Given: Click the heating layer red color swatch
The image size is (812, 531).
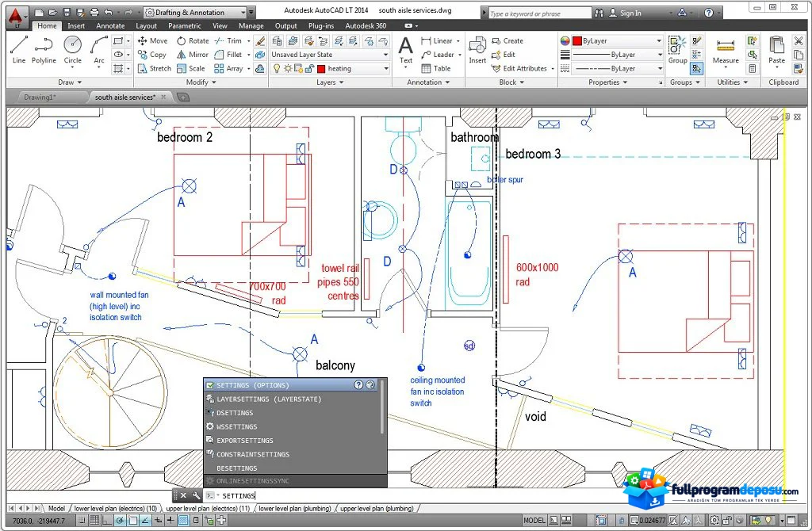Looking at the screenshot, I should [x=321, y=68].
